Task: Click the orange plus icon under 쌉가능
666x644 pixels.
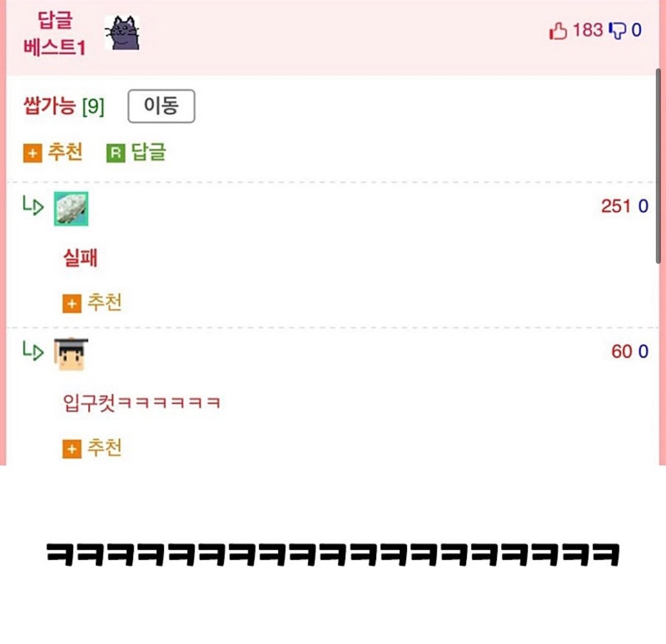Action: coord(33,153)
